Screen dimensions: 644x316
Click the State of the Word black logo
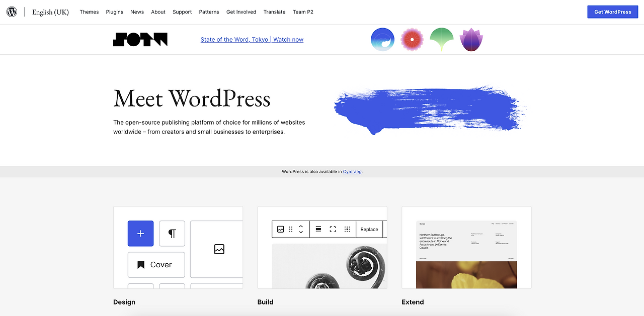click(140, 40)
